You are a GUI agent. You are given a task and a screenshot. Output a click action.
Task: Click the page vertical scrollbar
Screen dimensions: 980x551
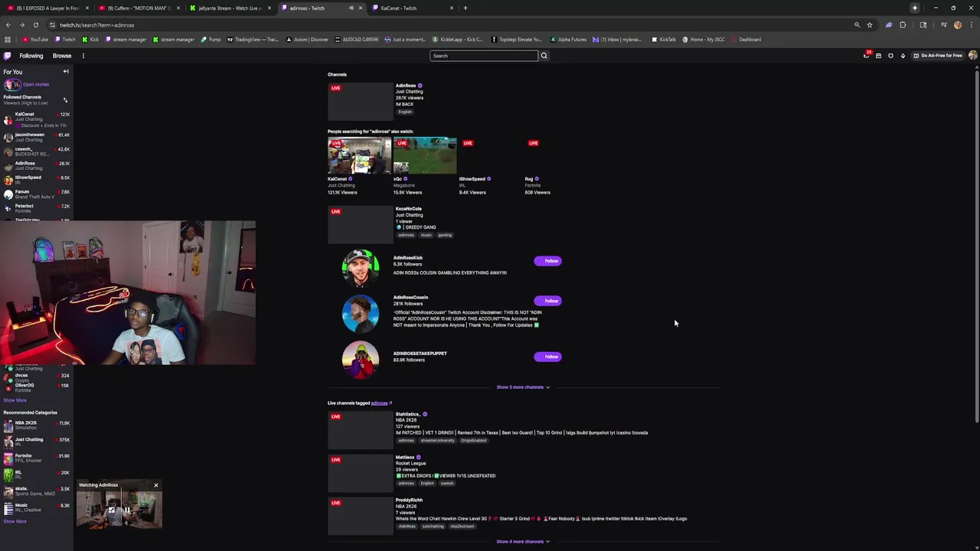coord(976,245)
